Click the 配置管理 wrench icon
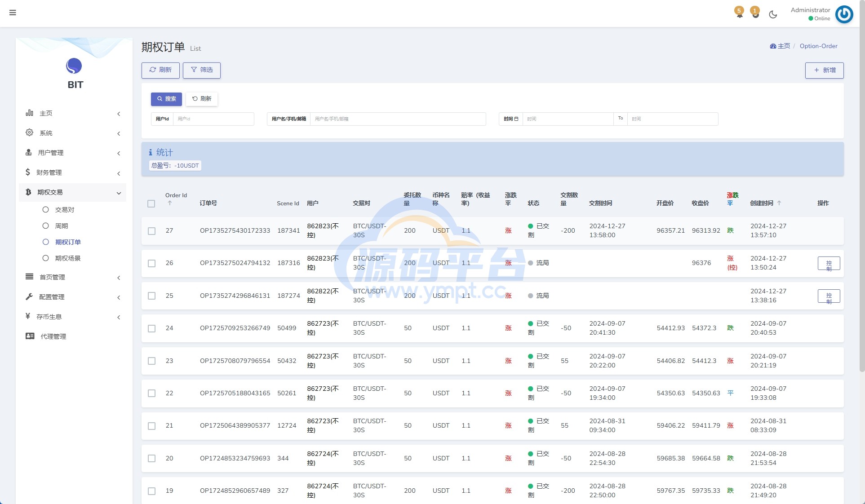Viewport: 865px width, 504px height. pyautogui.click(x=29, y=296)
